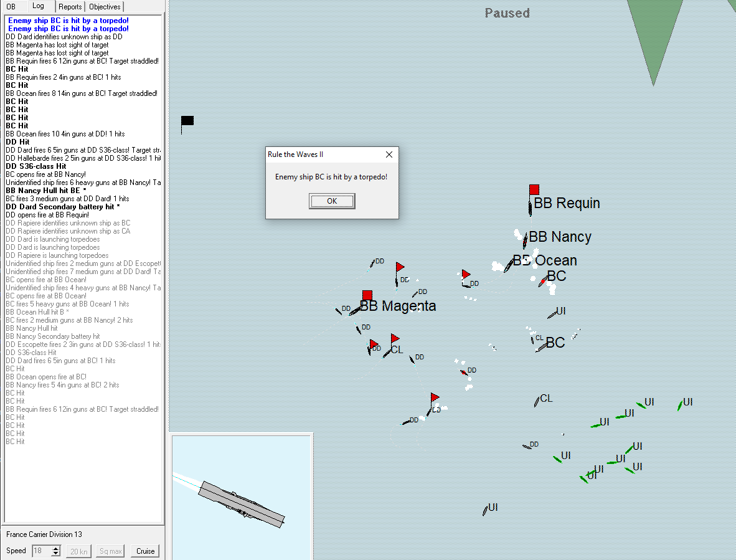
Task: Switch to the OB tab
Action: pos(11,7)
